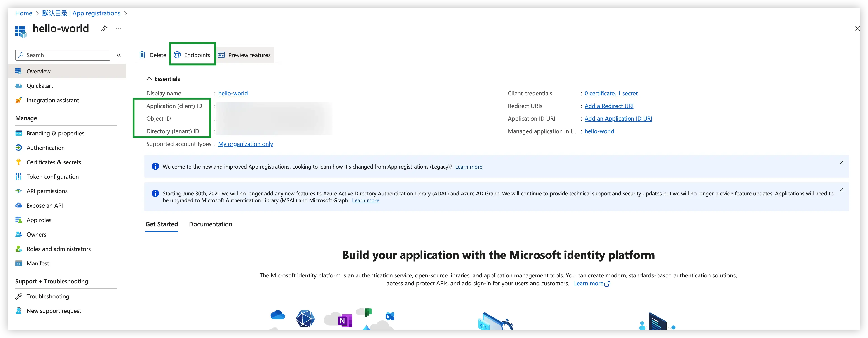Pin the hello-world app registration
Image resolution: width=868 pixels, height=338 pixels.
coord(103,29)
